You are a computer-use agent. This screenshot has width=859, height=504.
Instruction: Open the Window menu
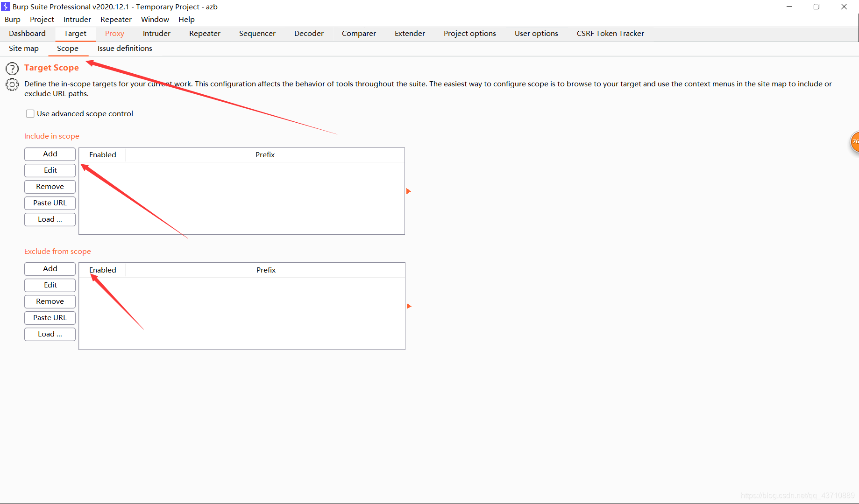pos(155,19)
